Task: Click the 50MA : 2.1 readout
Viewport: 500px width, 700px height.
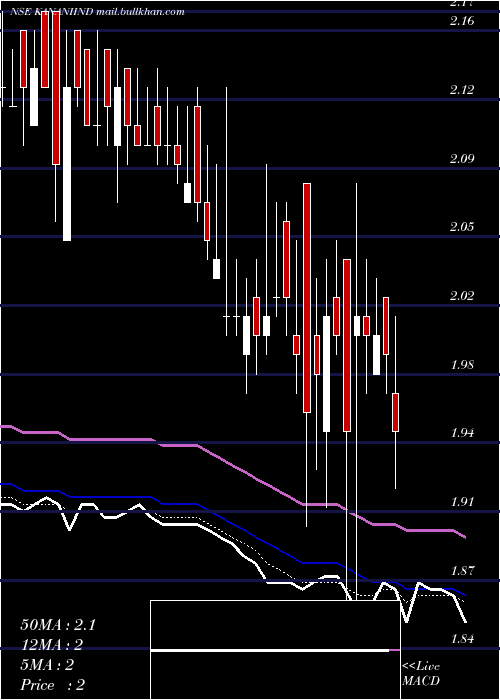Action: click(58, 625)
